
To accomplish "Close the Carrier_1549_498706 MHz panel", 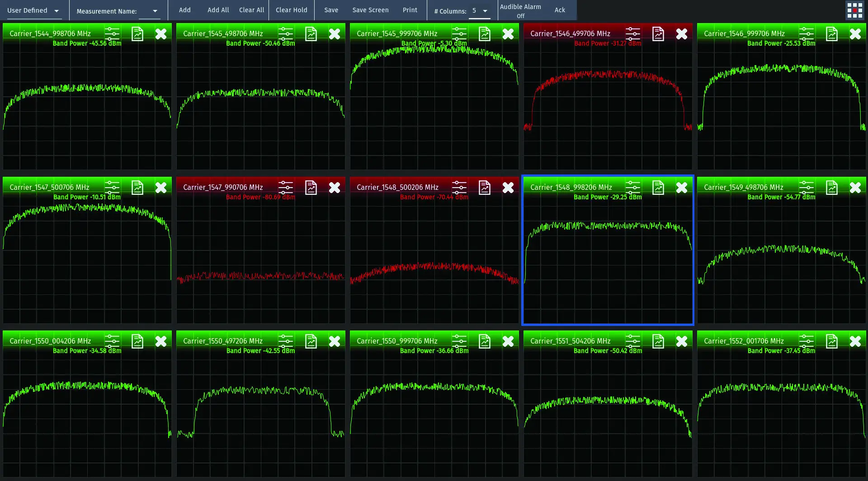I will (x=855, y=188).
